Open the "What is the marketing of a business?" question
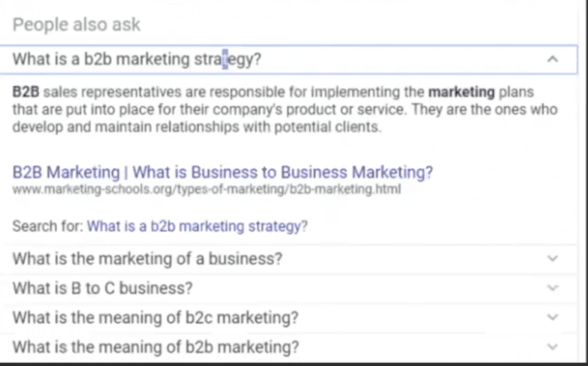Image resolution: width=588 pixels, height=366 pixels. 147,259
